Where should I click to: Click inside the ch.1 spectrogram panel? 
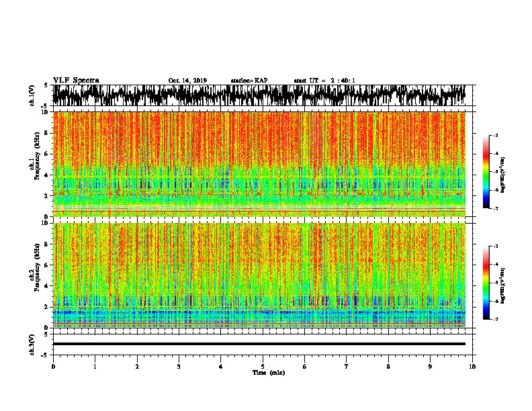pos(259,164)
